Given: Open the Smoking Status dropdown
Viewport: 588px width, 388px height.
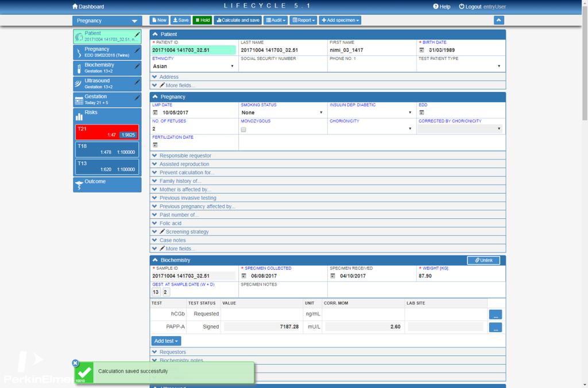Looking at the screenshot, I should [x=282, y=113].
